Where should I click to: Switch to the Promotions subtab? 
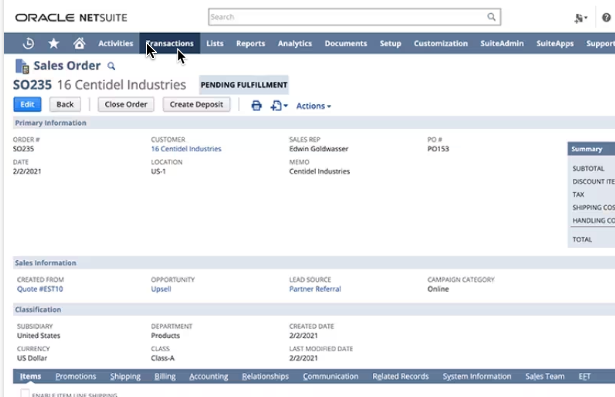pyautogui.click(x=76, y=376)
